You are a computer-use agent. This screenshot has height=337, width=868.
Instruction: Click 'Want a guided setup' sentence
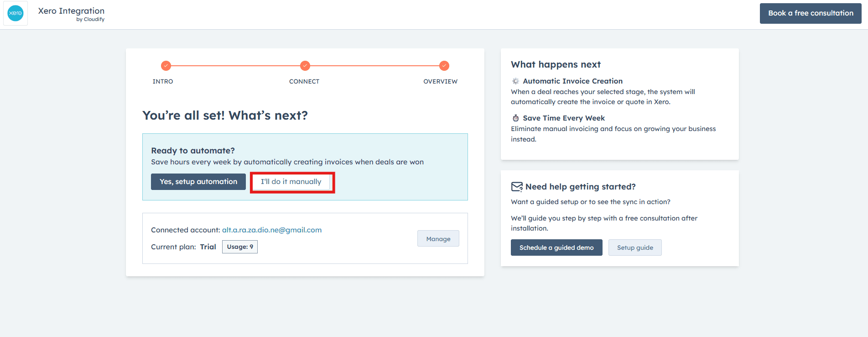pos(591,202)
